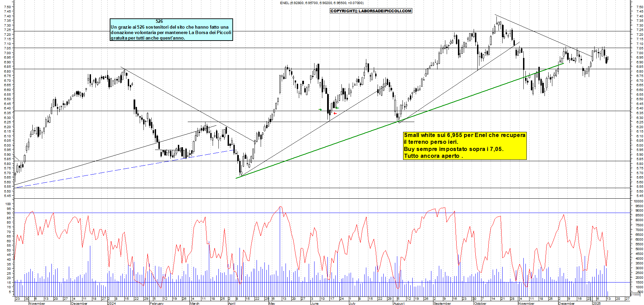
Task: Select the thick green ascending trendline
Action: pos(399,121)
